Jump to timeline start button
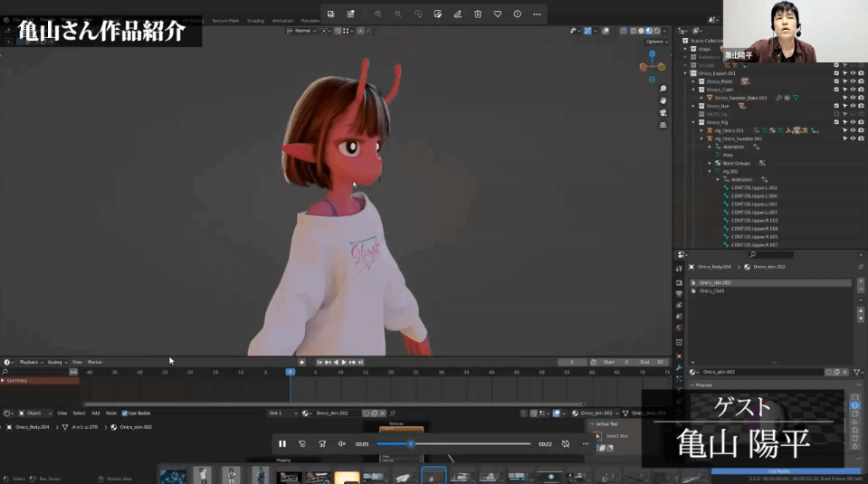The image size is (868, 484). (x=320, y=362)
